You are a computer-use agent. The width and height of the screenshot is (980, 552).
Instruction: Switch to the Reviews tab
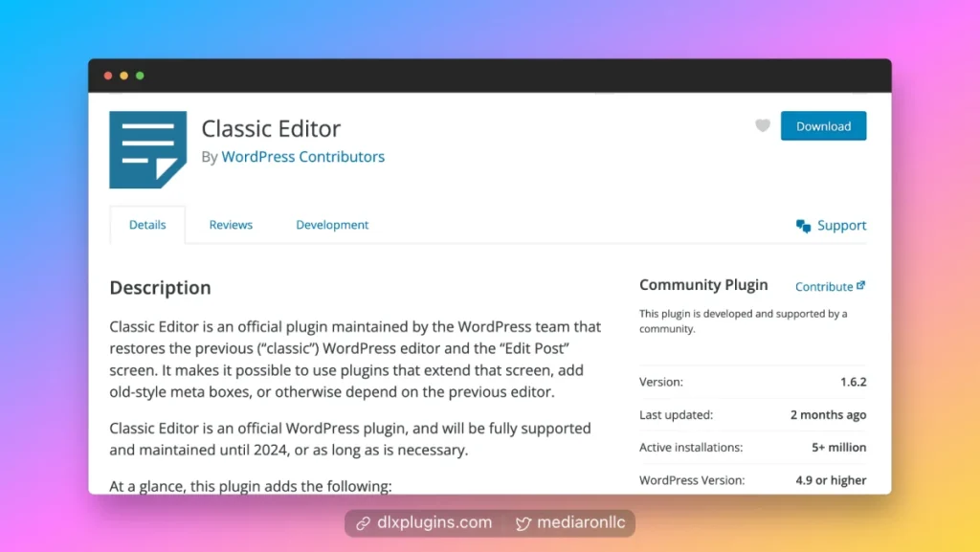(x=231, y=225)
